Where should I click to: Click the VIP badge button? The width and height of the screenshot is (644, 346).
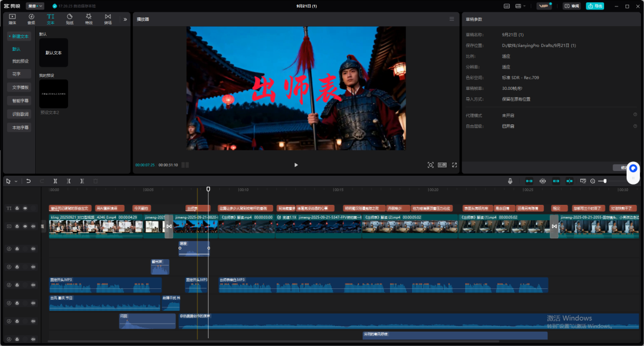pyautogui.click(x=544, y=6)
